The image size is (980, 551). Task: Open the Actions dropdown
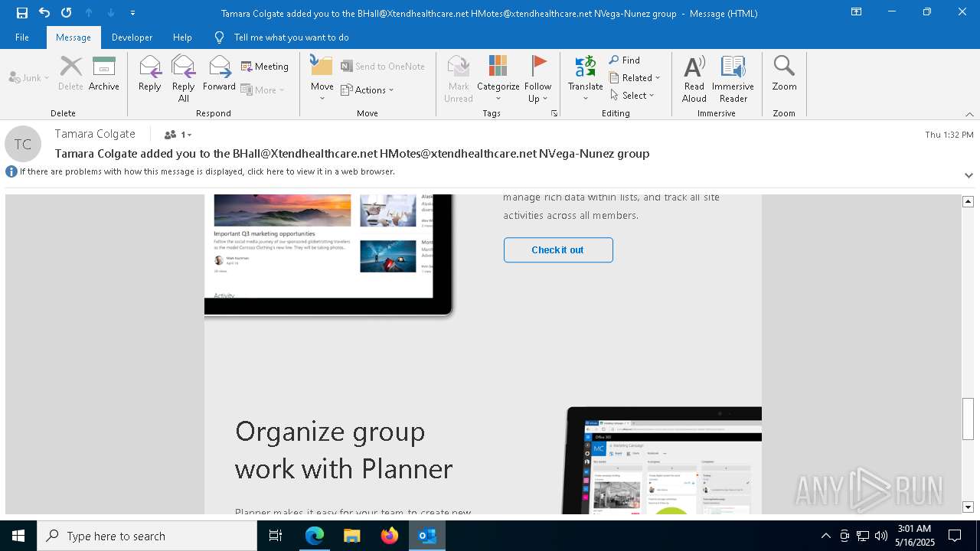point(367,90)
